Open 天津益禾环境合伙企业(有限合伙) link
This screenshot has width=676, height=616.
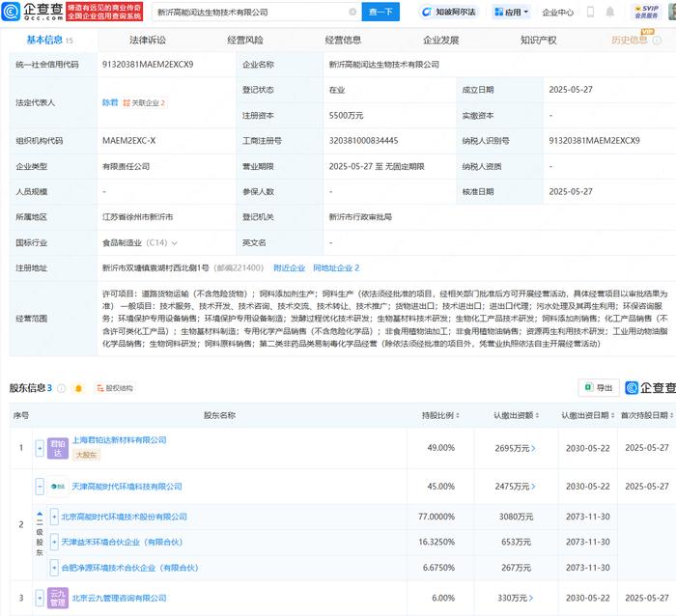122,542
